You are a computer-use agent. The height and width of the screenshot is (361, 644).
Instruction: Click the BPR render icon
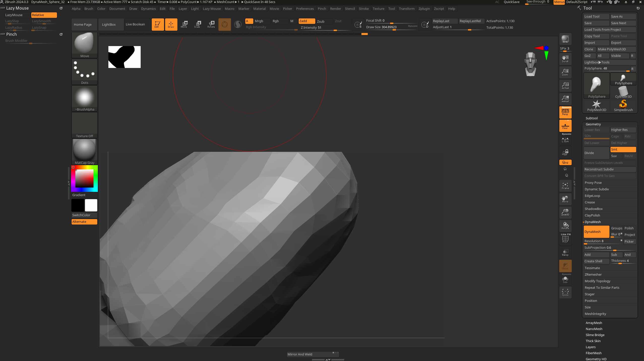pos(565,39)
